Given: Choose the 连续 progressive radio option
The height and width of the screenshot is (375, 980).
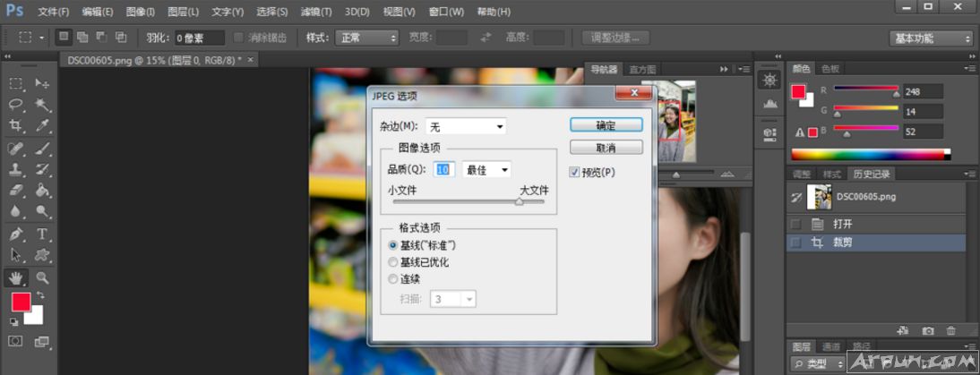Looking at the screenshot, I should pyautogui.click(x=392, y=280).
